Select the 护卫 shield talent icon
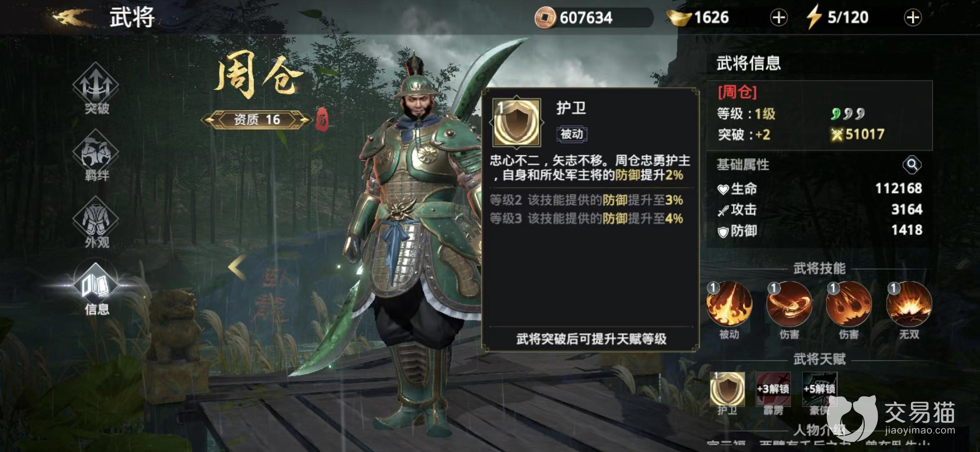This screenshot has width=980, height=452. [x=727, y=389]
